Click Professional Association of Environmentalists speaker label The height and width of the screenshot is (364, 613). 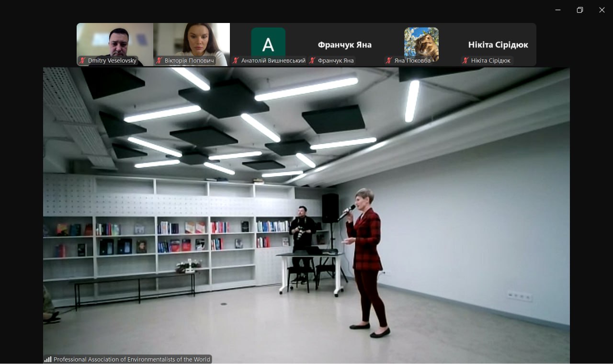[132, 359]
